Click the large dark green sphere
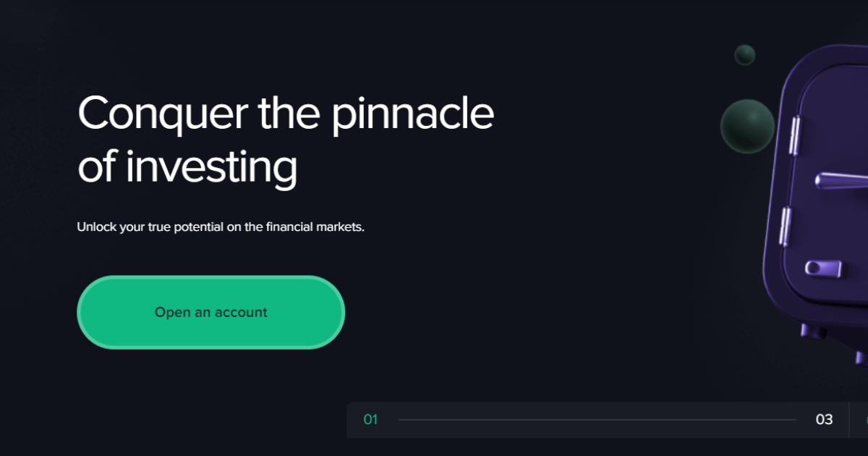This screenshot has height=456, width=868. coord(747,127)
